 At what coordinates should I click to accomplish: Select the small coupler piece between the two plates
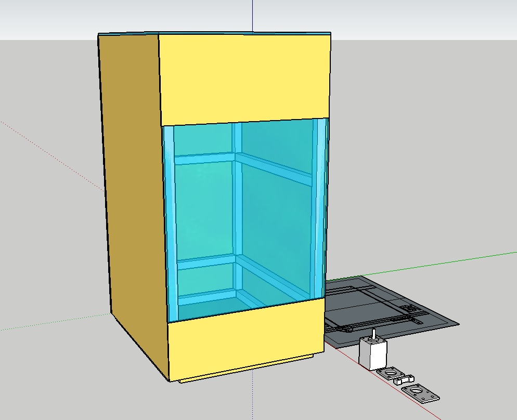[404, 380]
